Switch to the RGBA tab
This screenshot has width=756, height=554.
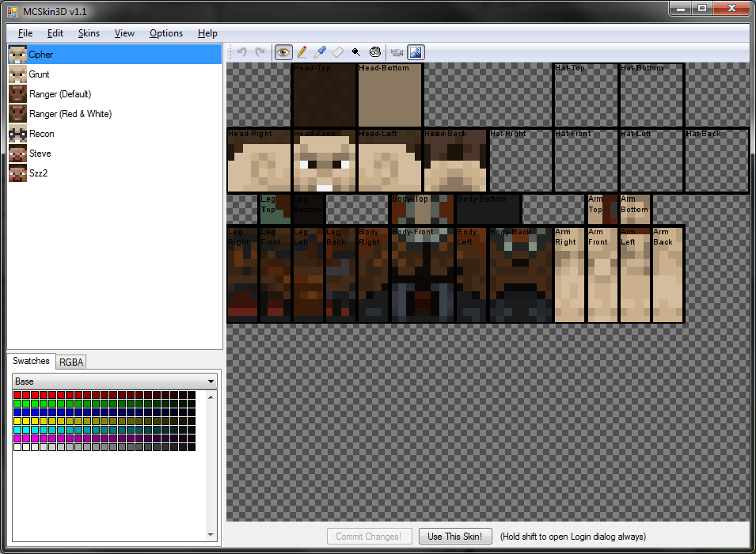tap(71, 362)
